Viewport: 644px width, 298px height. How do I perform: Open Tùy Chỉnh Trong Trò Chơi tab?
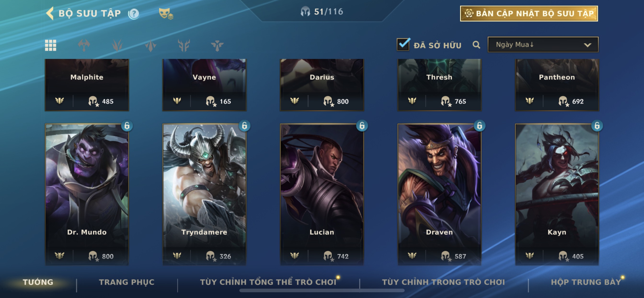(x=443, y=282)
